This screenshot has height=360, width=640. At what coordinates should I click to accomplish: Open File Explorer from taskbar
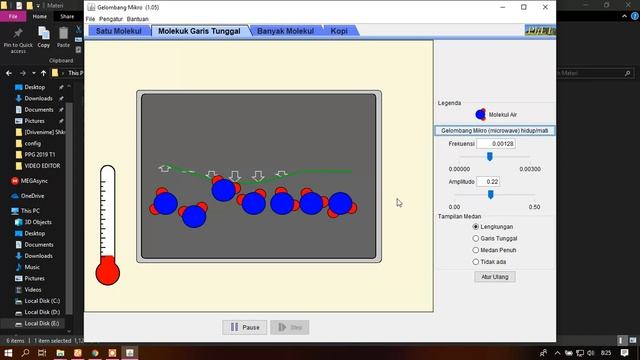tap(60, 353)
